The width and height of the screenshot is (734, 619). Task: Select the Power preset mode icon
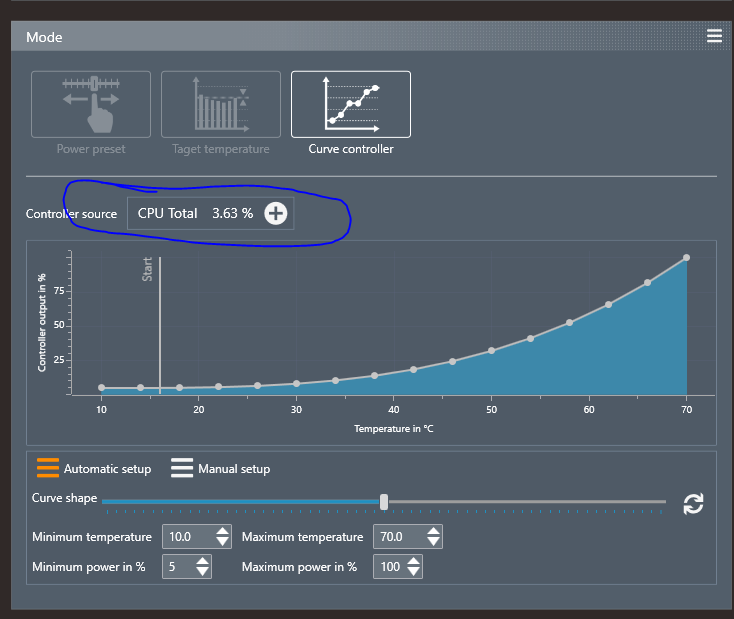[x=91, y=104]
